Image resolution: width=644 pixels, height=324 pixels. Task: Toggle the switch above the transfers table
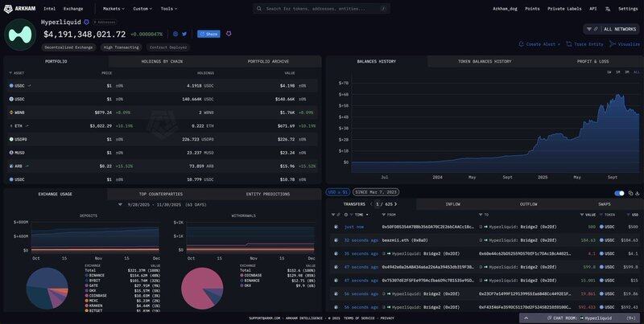(619, 193)
